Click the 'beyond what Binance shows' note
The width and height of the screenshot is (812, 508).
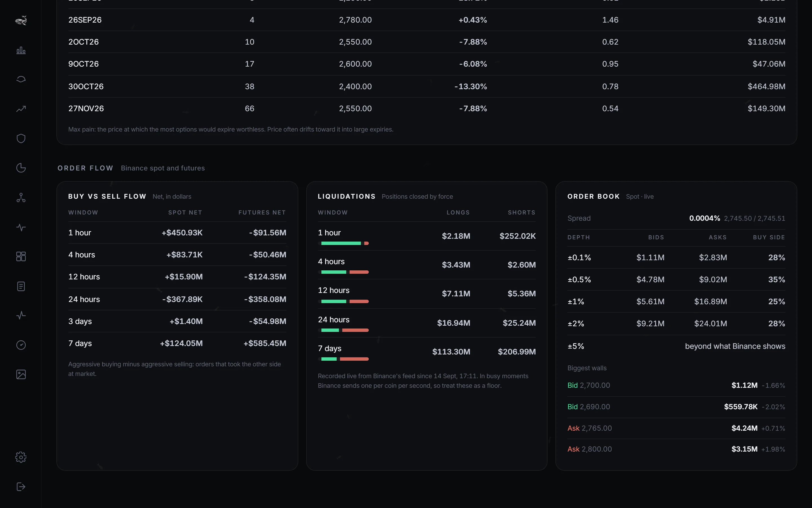pos(735,346)
